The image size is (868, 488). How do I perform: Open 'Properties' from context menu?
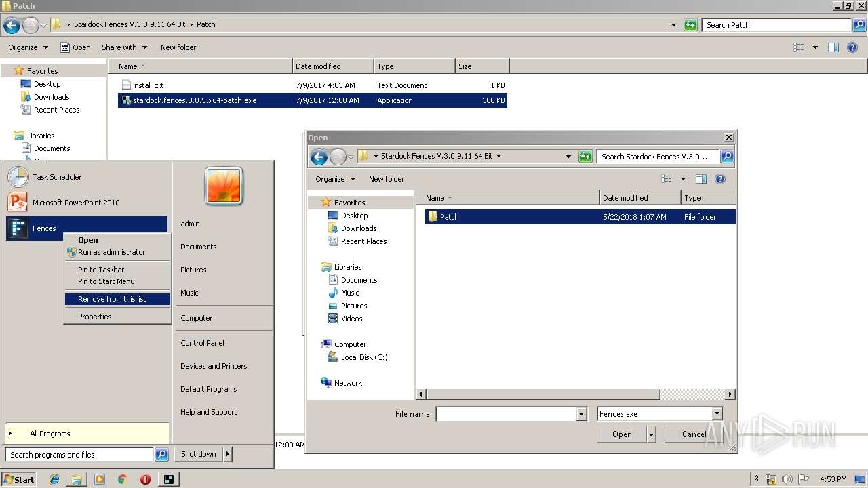[x=95, y=317]
